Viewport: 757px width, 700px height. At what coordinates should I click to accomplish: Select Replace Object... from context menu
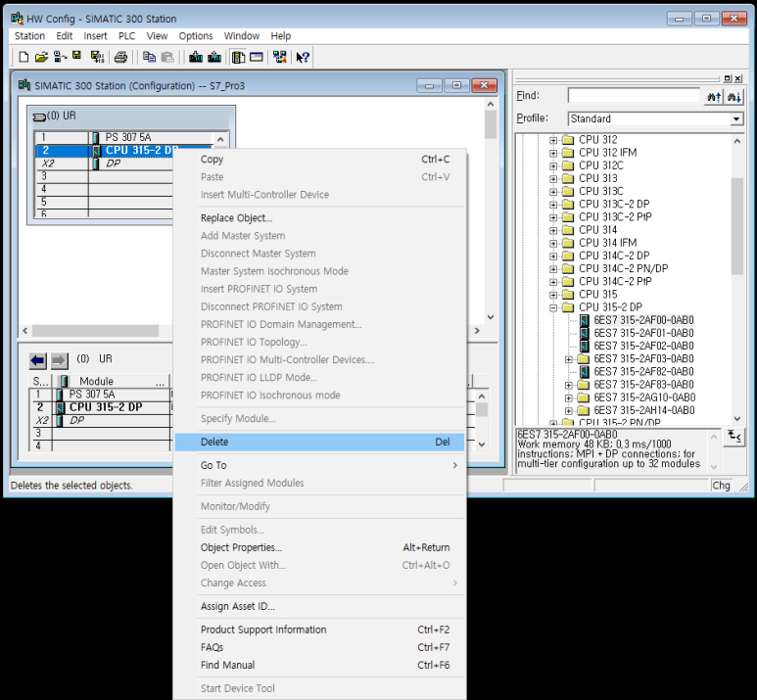[x=319, y=217]
